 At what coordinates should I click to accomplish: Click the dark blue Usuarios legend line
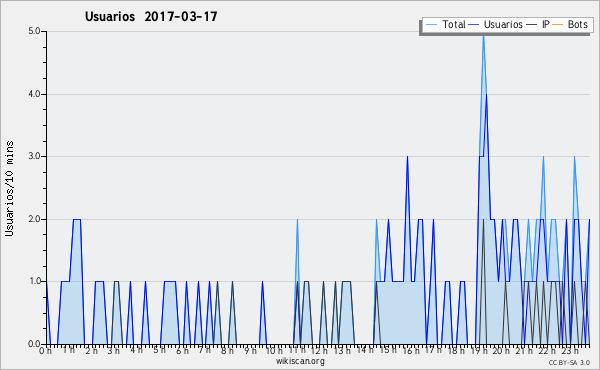pos(474,25)
